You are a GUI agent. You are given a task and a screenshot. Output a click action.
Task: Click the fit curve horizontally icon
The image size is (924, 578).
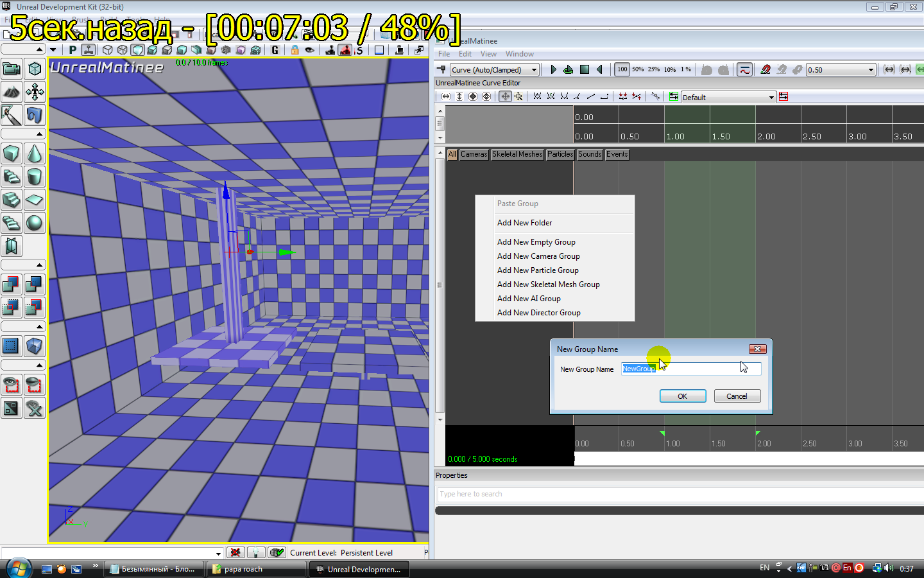pos(446,96)
